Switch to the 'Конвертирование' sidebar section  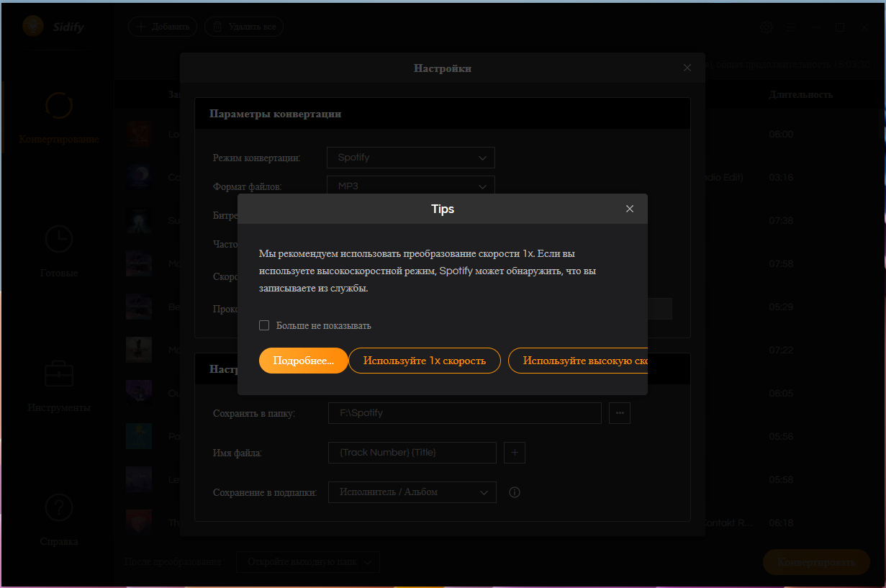tap(58, 117)
